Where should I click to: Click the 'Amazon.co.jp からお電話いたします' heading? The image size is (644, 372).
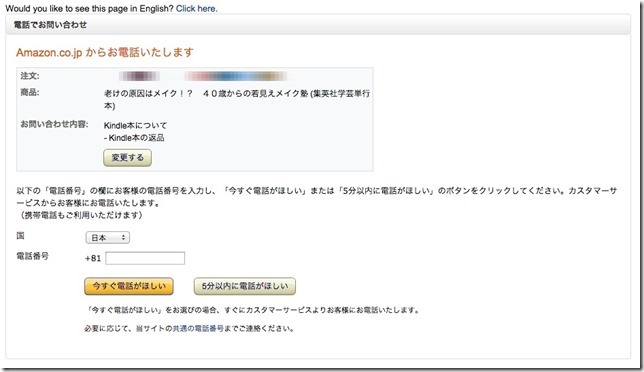coord(105,53)
